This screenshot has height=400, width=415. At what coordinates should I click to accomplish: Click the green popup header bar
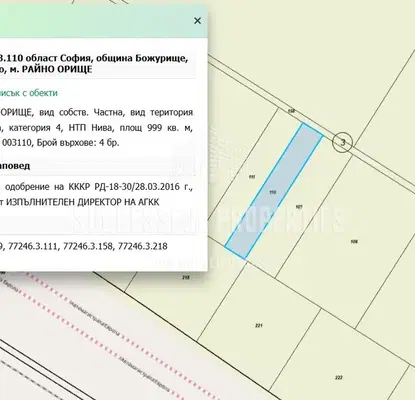[x=103, y=21]
